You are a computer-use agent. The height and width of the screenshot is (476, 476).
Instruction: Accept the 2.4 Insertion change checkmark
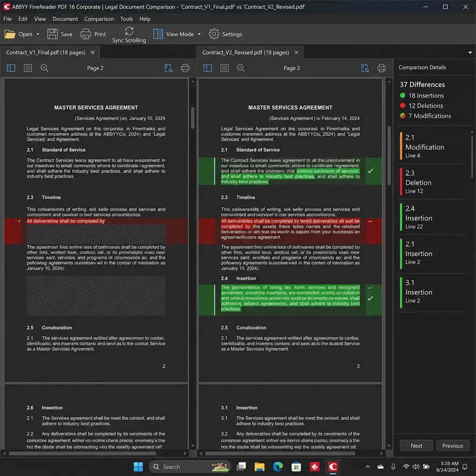(x=370, y=298)
